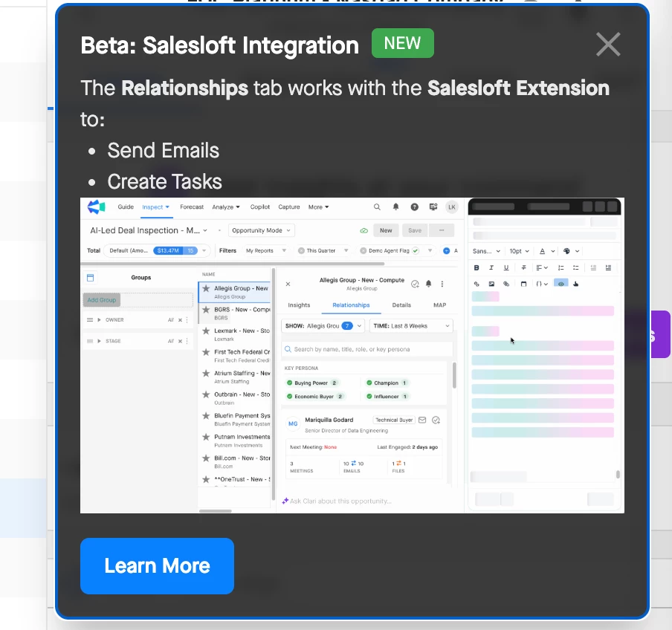The width and height of the screenshot is (672, 630).
Task: Open the Analyze menu
Action: click(x=226, y=207)
